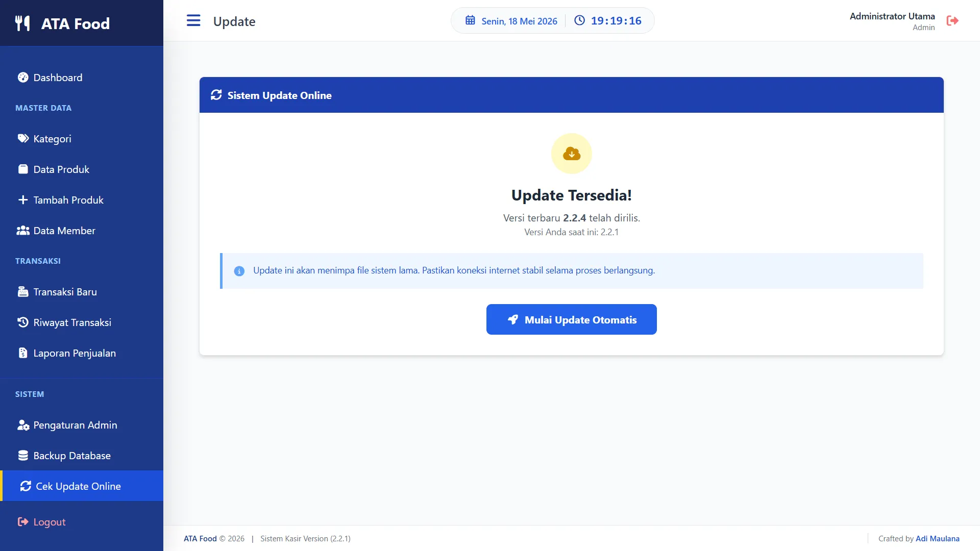The width and height of the screenshot is (980, 551).
Task: Click the Laporan Penjualan invoice icon
Action: tap(23, 353)
